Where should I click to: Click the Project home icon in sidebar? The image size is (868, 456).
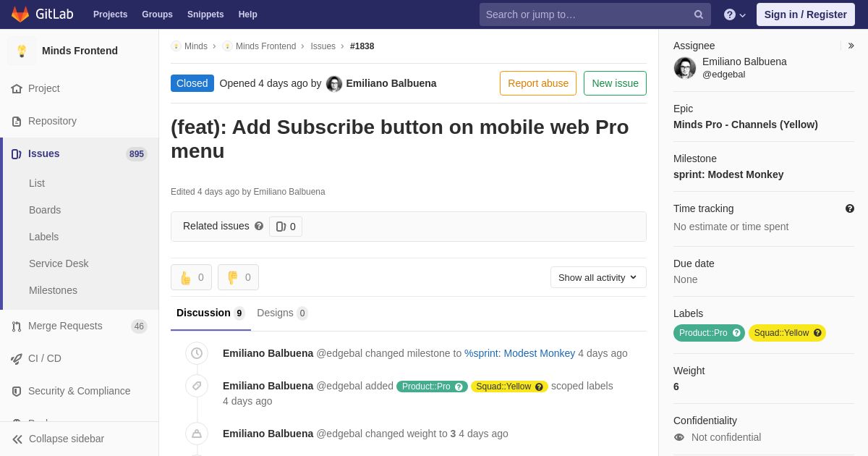(x=17, y=88)
